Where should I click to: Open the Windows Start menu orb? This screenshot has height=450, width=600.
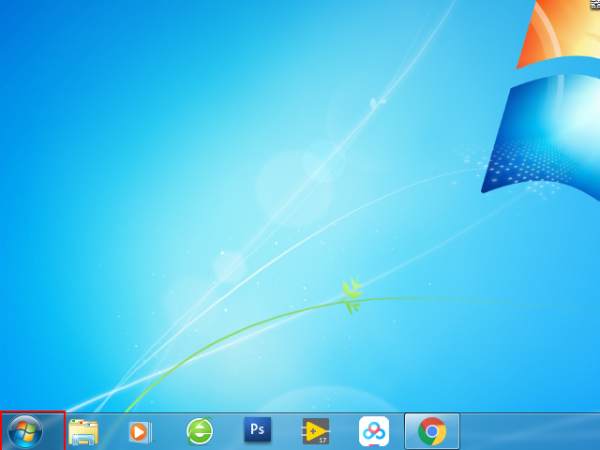click(x=25, y=431)
